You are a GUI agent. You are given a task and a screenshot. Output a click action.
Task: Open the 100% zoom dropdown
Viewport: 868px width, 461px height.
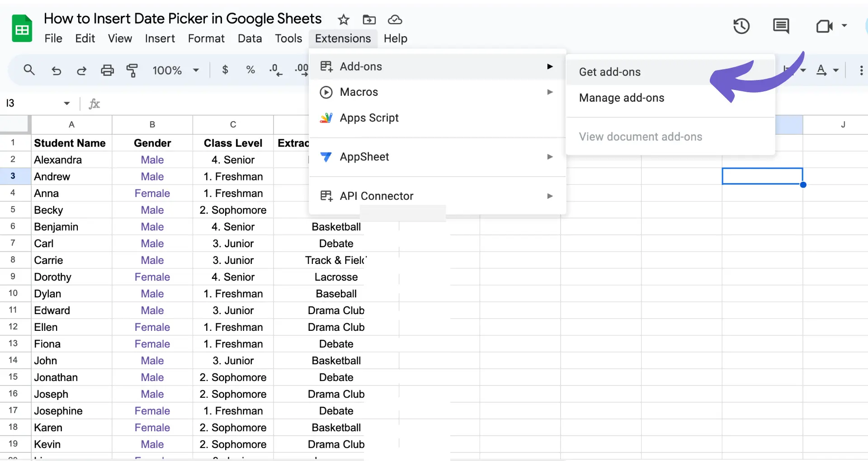point(176,71)
